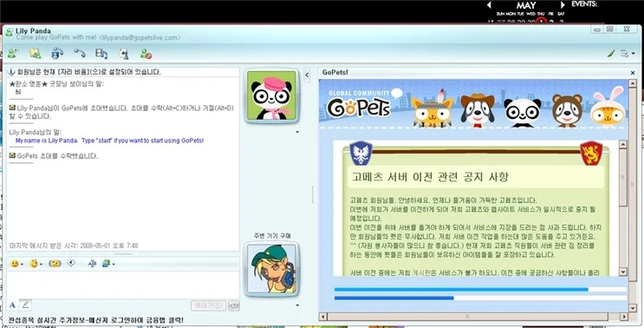Open the background picture dropdown
644x328 pixels.
coord(108,264)
